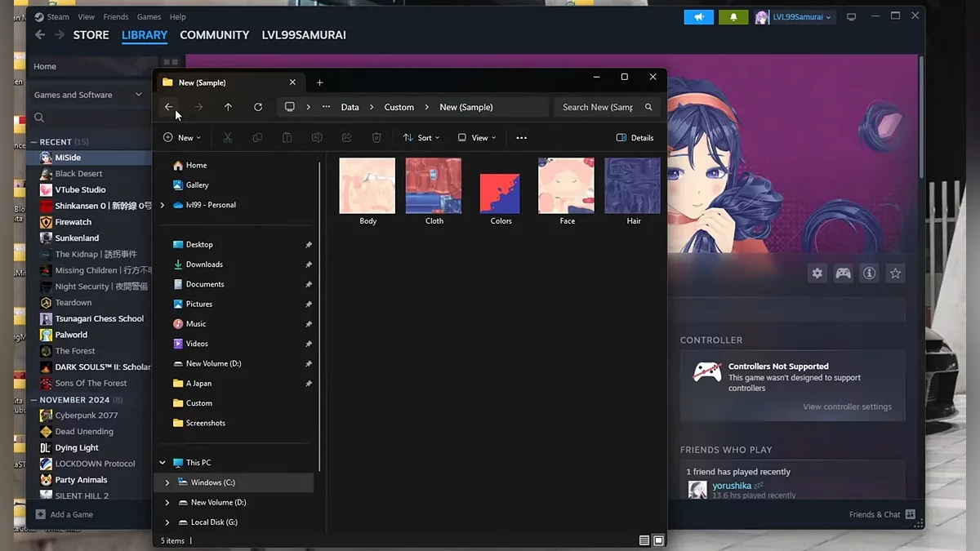Refresh the New (Sample) folder view
Screen dimensions: 980x551
(258, 107)
